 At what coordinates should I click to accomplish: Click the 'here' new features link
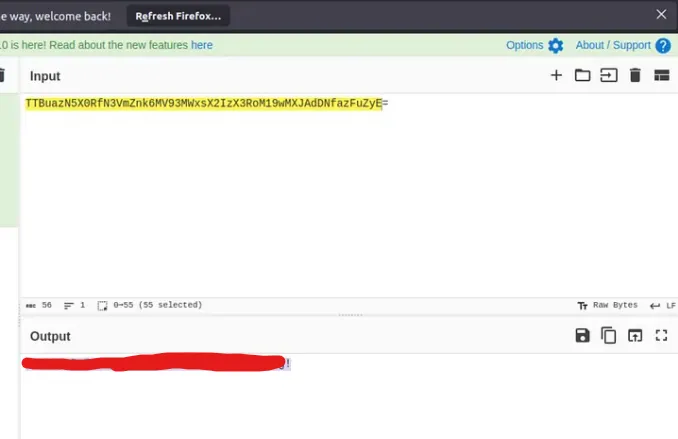pyautogui.click(x=202, y=45)
